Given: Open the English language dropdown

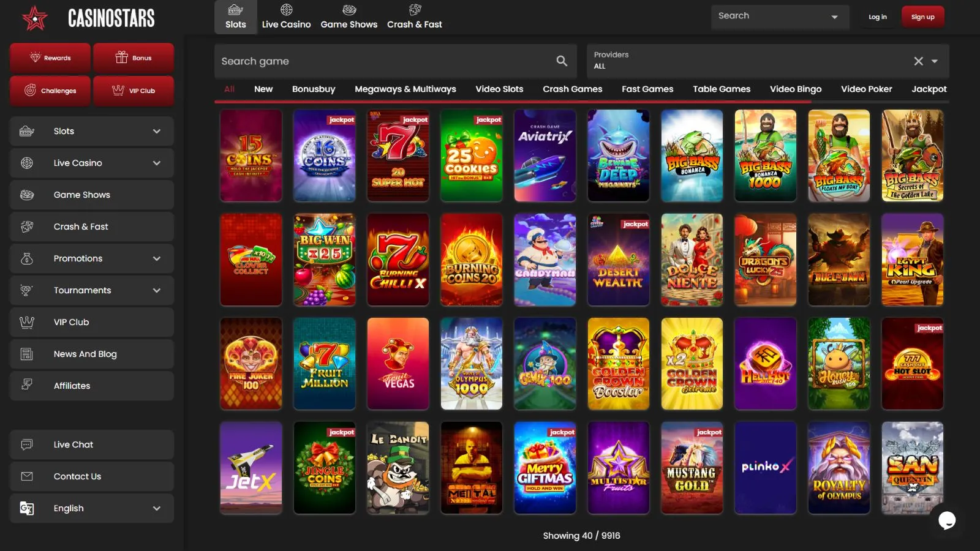Looking at the screenshot, I should click(x=157, y=508).
